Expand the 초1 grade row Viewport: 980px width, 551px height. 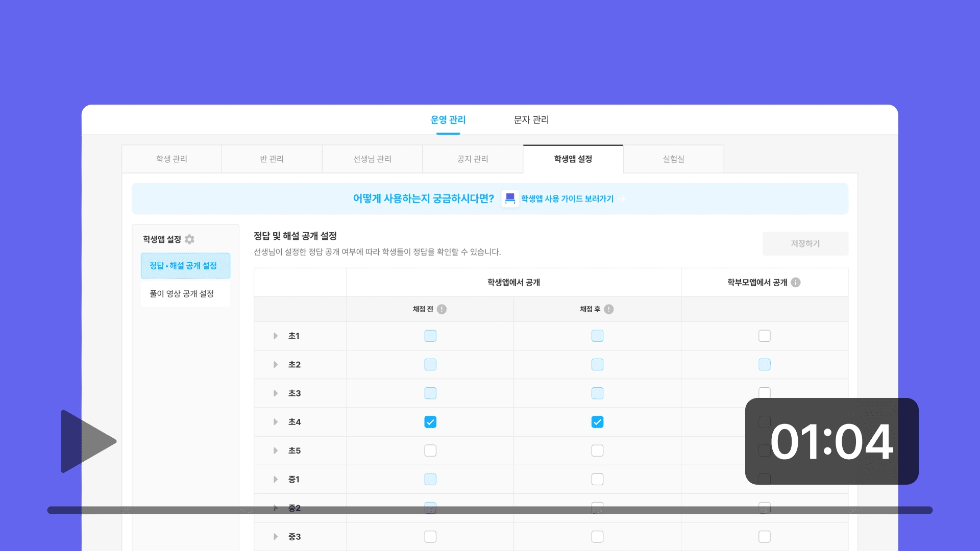[276, 336]
